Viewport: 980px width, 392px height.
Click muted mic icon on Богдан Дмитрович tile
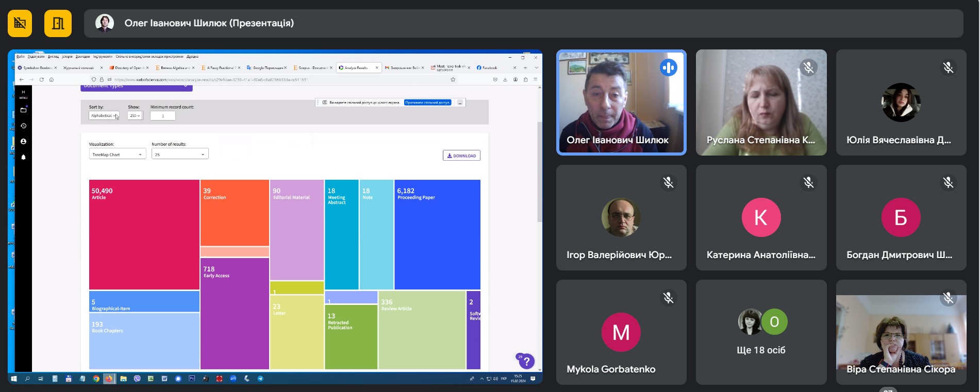pyautogui.click(x=948, y=182)
